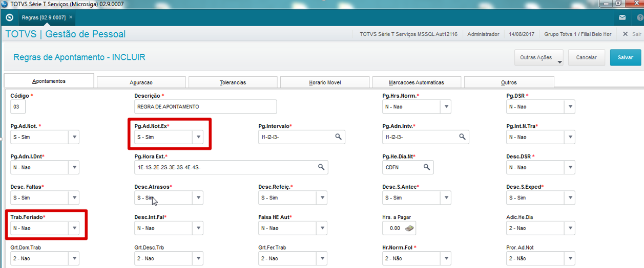Viewport: 644px width, 268px height.
Task: Expand the Grt.Fer.Trab dropdown
Action: click(x=322, y=258)
